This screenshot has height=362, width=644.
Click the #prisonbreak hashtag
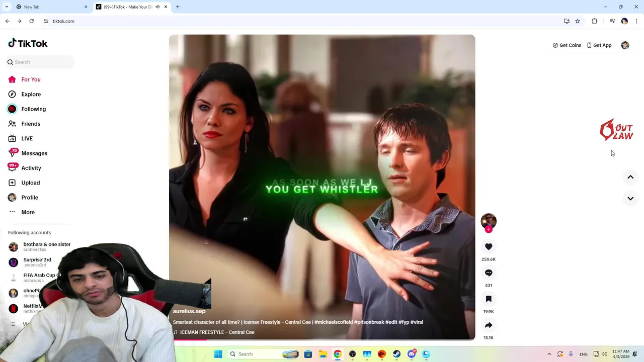click(x=369, y=322)
